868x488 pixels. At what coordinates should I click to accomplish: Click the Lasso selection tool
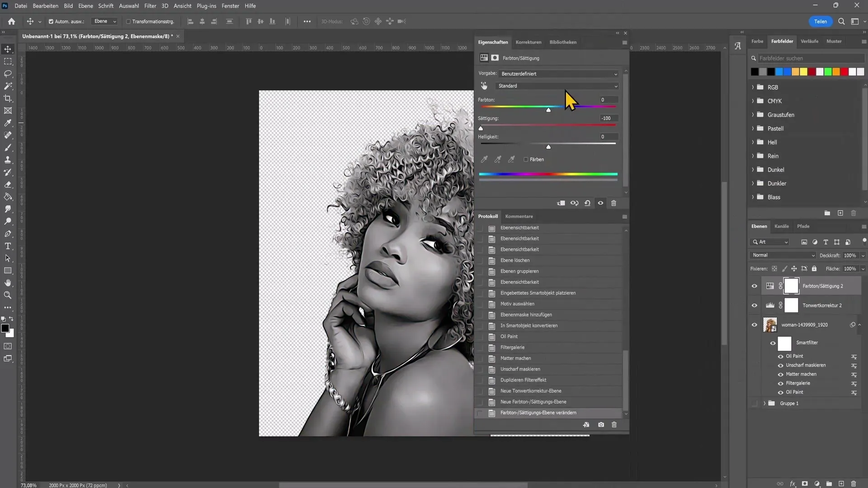pyautogui.click(x=8, y=73)
